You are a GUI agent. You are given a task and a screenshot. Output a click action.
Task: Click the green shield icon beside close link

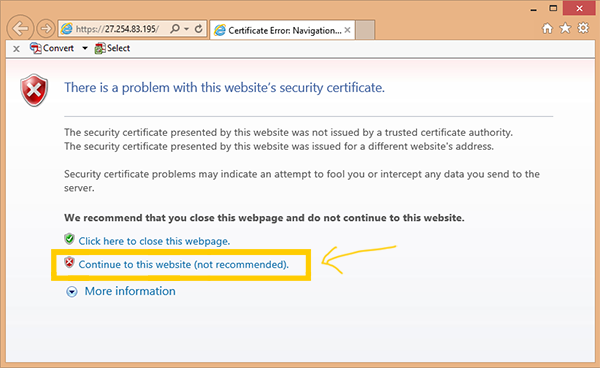[x=69, y=239]
